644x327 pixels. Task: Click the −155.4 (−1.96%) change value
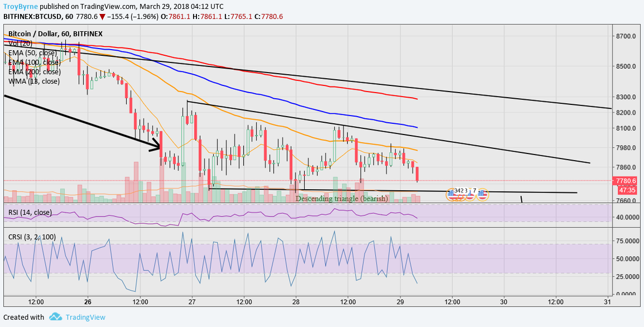[133, 17]
